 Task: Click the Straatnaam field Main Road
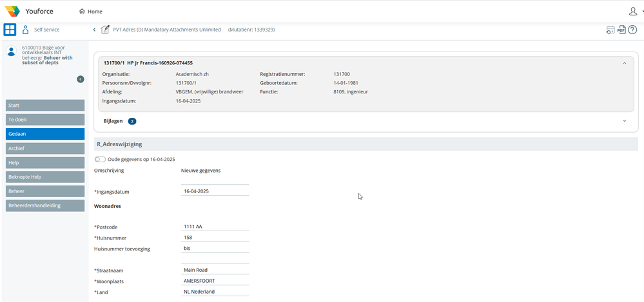(x=215, y=270)
